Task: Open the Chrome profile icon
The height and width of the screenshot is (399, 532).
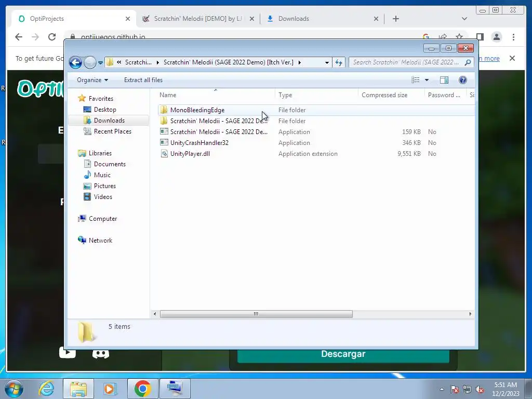Action: [497, 37]
